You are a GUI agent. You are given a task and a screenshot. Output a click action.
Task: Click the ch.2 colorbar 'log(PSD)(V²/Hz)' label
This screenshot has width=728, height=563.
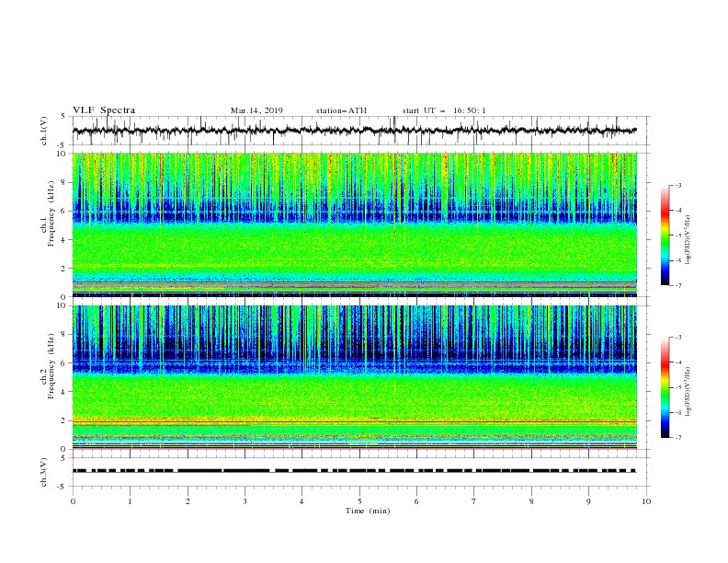[688, 392]
